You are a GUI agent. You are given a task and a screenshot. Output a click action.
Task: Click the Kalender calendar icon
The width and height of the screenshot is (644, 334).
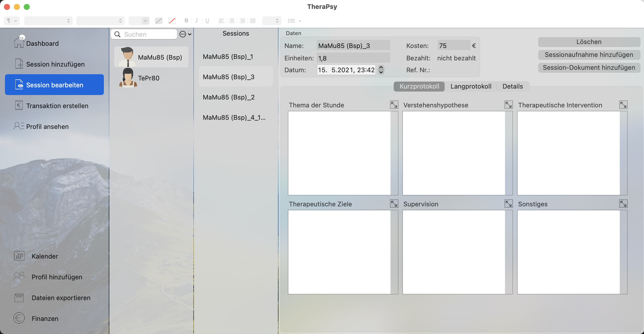point(19,256)
